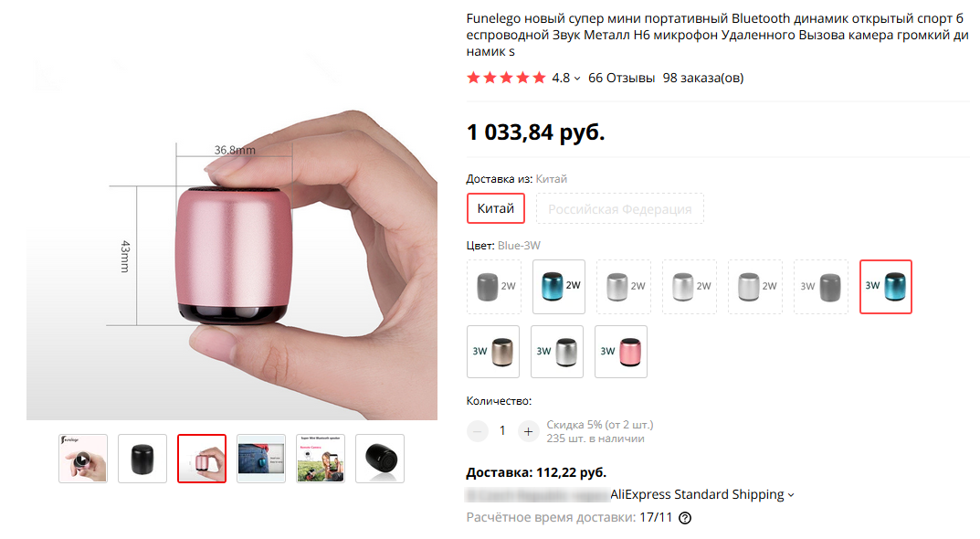View the jeans pocket speaker thumbnail
Image resolution: width=980 pixels, height=539 pixels.
[x=261, y=459]
